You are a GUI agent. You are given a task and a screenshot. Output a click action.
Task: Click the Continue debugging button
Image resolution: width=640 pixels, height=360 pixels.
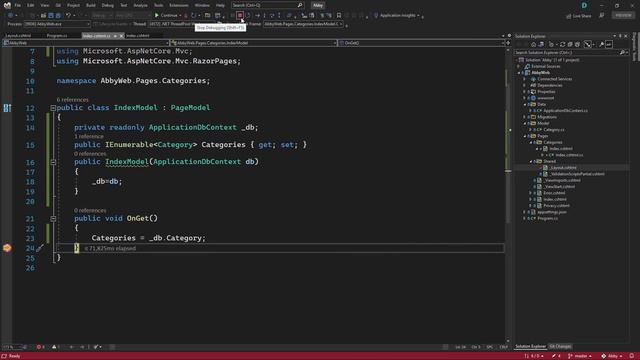[166, 16]
